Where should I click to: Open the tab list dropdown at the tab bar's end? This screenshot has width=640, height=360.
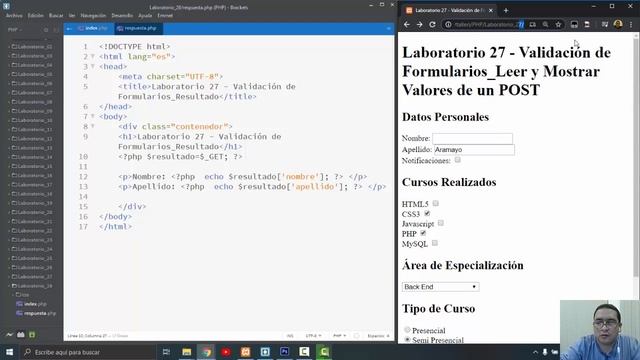click(x=388, y=29)
